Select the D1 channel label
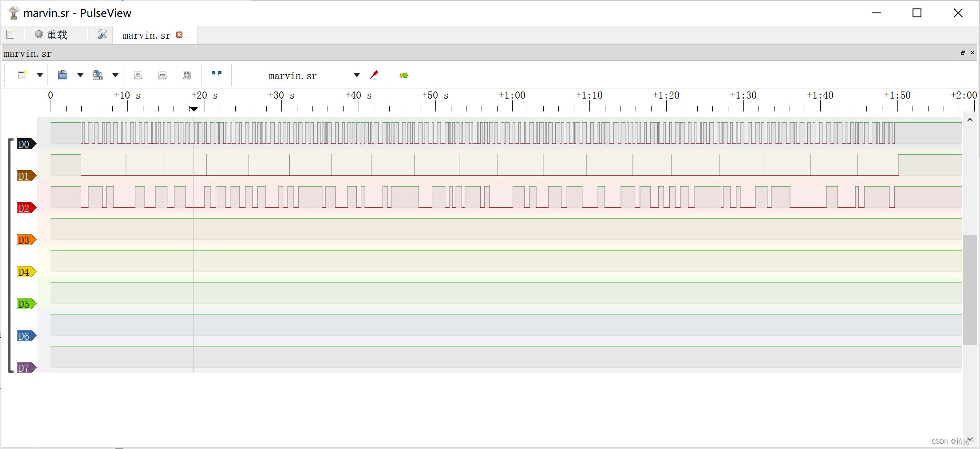This screenshot has width=980, height=449. point(26,176)
